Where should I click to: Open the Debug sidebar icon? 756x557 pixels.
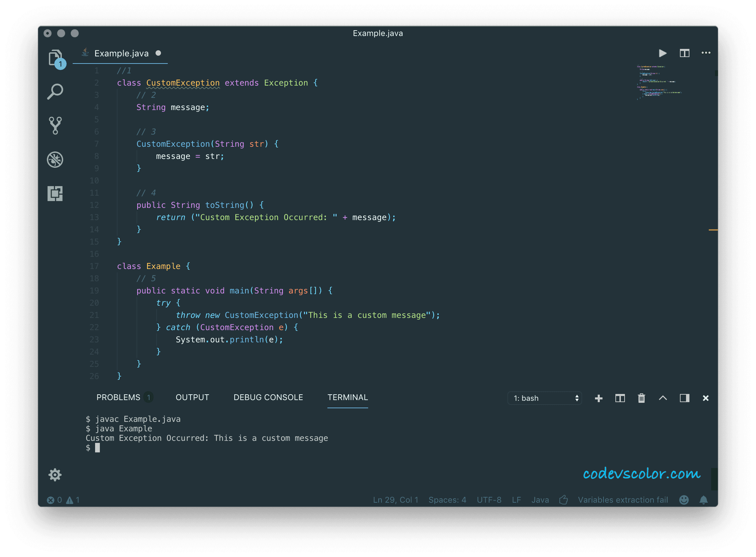55,159
